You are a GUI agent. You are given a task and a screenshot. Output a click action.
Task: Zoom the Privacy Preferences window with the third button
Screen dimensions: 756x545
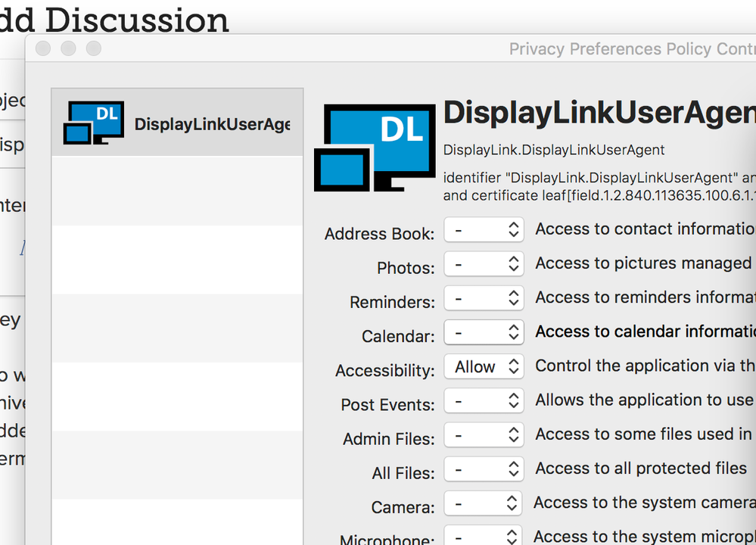click(x=94, y=48)
